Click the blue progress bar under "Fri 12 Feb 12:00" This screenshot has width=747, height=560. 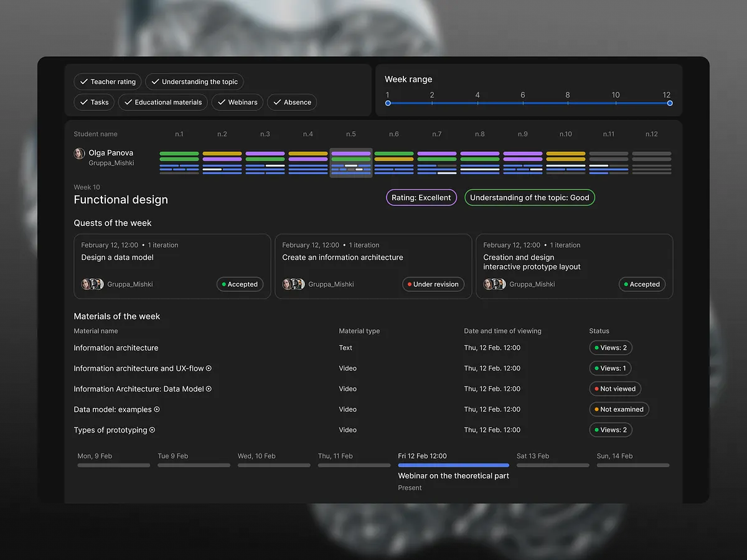[453, 465]
